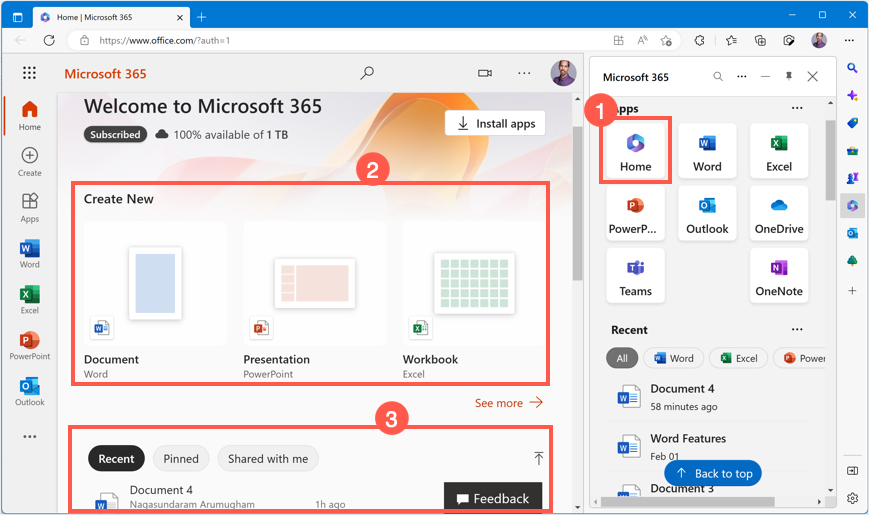Expand Apps section ellipsis menu in sidebar
This screenshot has height=515, width=869.
tap(797, 108)
